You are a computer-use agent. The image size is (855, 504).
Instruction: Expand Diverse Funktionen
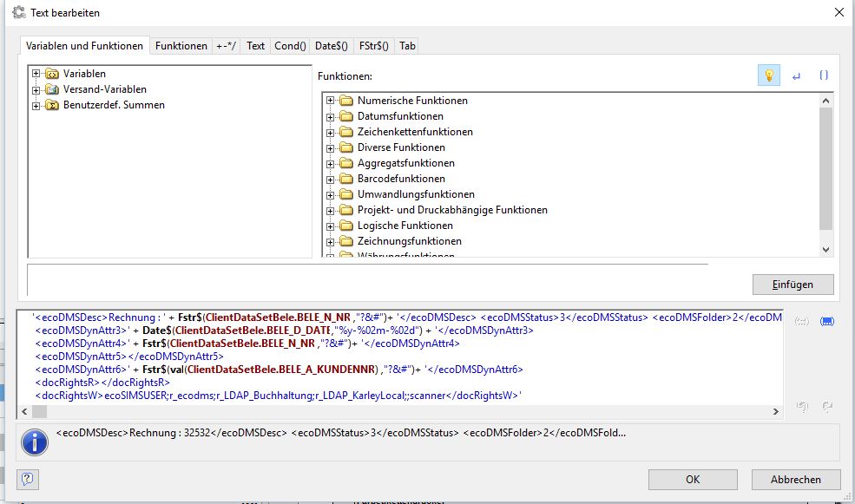point(330,148)
